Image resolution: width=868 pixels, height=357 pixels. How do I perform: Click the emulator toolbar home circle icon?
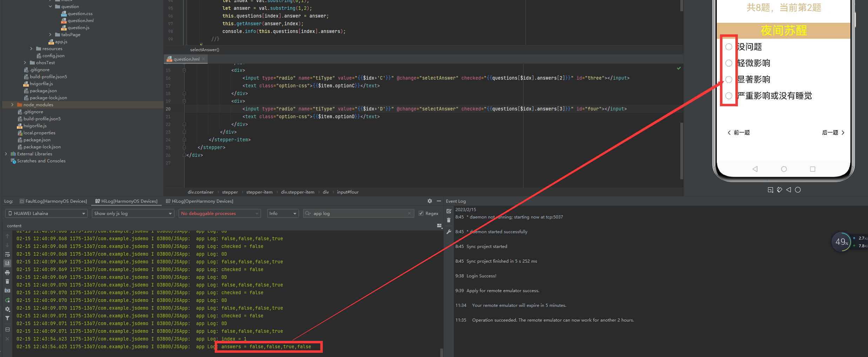point(798,190)
